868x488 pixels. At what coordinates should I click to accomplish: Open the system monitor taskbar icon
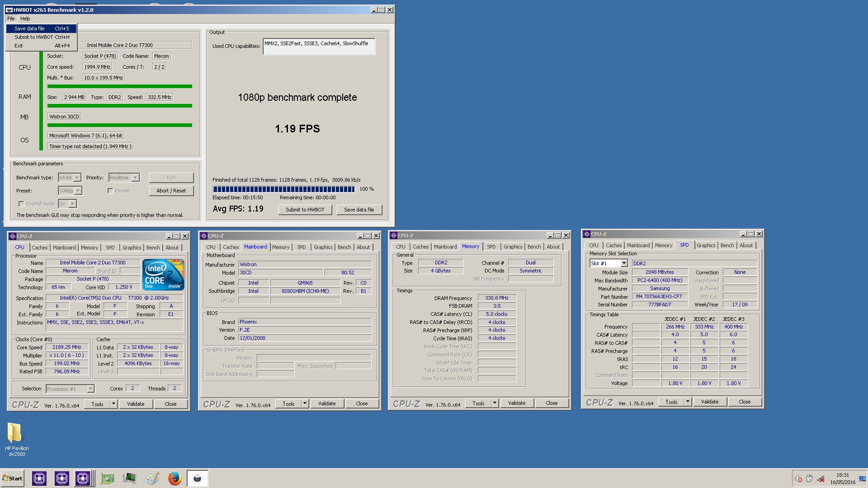click(129, 479)
